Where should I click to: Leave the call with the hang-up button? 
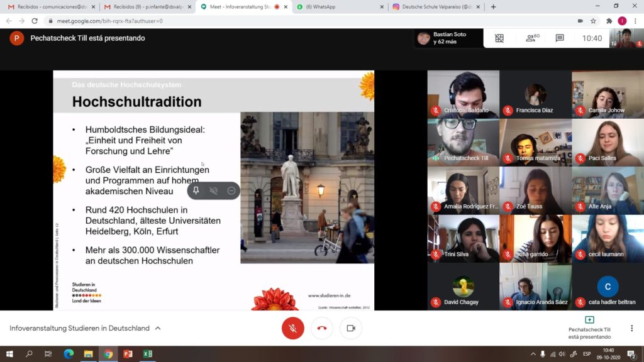322,328
